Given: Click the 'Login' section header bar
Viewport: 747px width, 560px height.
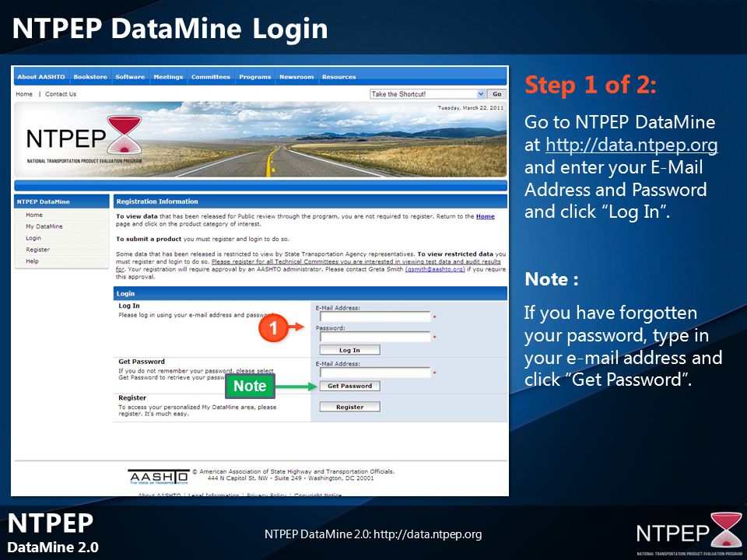Looking at the screenshot, I should click(x=310, y=293).
